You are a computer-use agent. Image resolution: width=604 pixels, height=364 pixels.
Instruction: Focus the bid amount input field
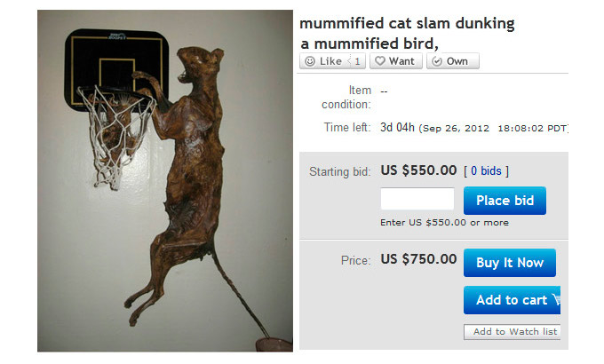coord(417,199)
